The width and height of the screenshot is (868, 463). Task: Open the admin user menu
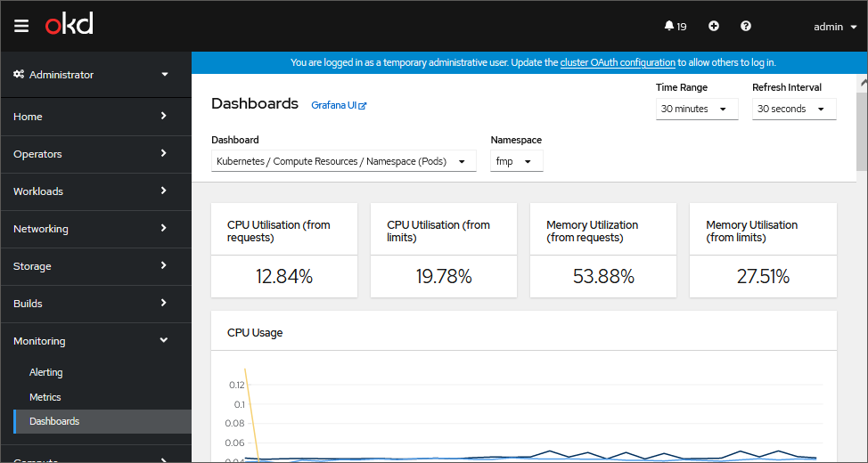coord(828,27)
